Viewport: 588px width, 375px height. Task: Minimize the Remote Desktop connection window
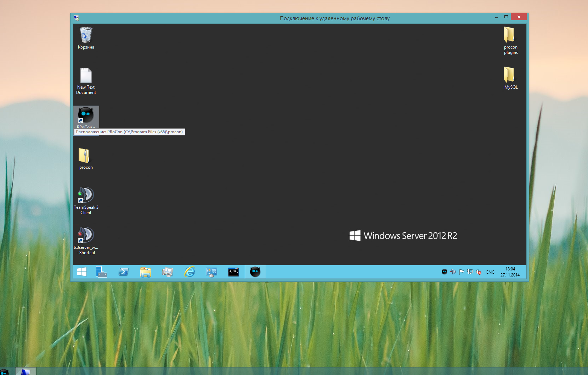click(x=497, y=17)
